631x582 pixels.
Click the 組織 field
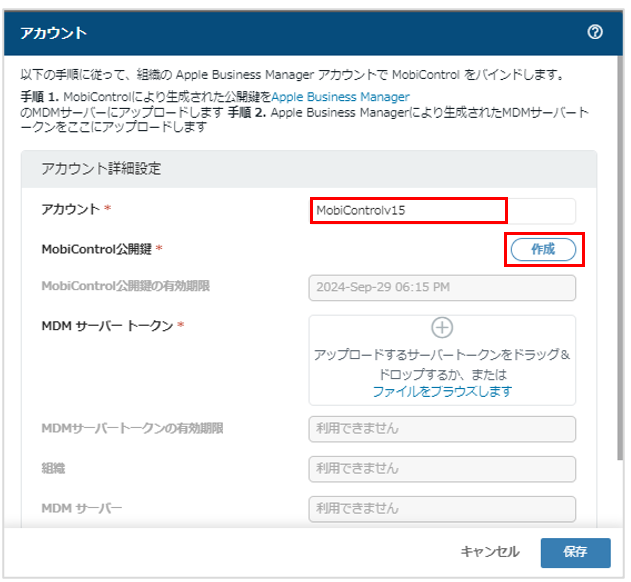(x=442, y=468)
